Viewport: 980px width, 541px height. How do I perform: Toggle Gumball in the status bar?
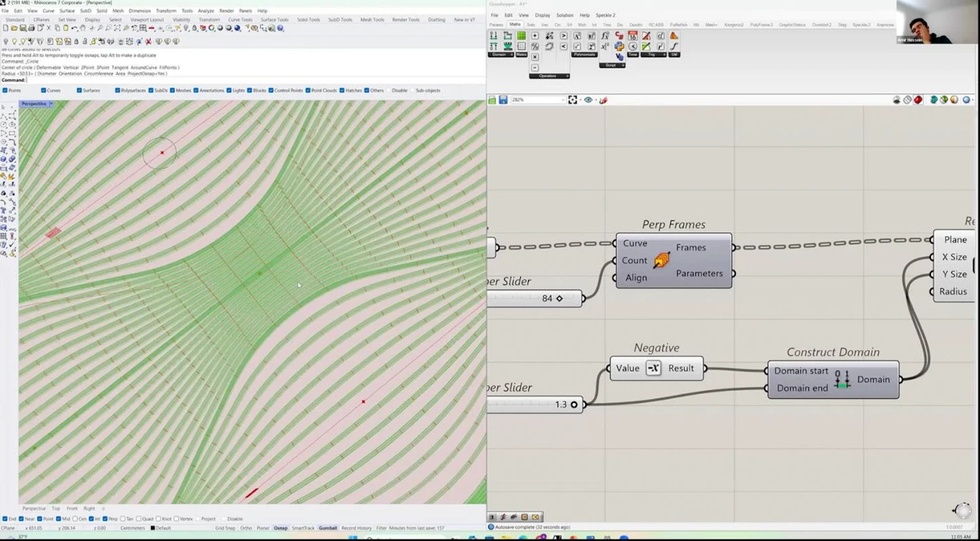(328, 528)
